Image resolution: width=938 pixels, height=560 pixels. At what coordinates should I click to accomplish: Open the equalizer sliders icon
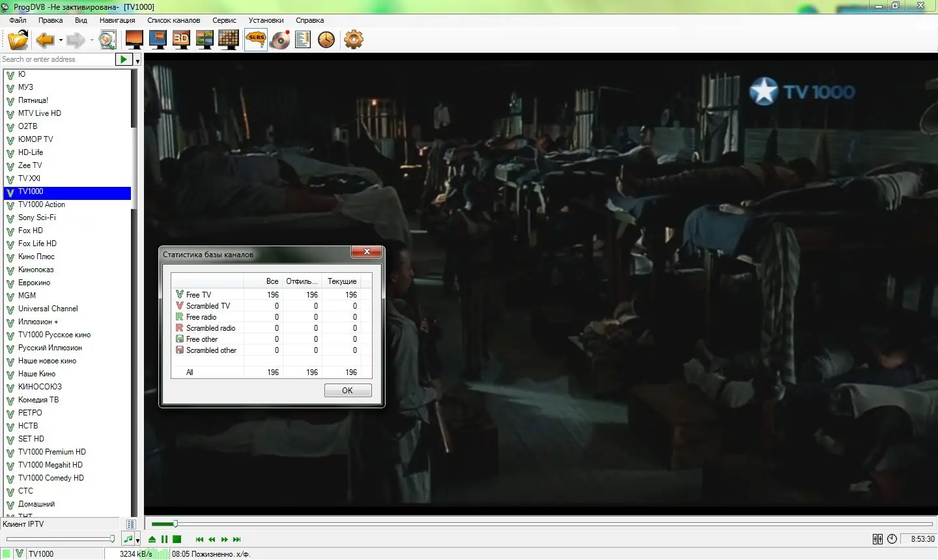[877, 539]
